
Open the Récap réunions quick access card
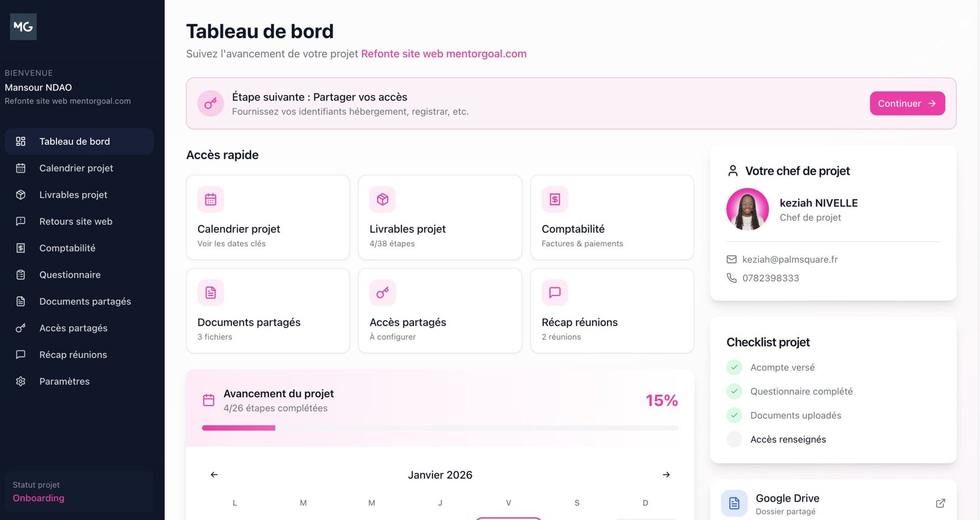click(612, 311)
